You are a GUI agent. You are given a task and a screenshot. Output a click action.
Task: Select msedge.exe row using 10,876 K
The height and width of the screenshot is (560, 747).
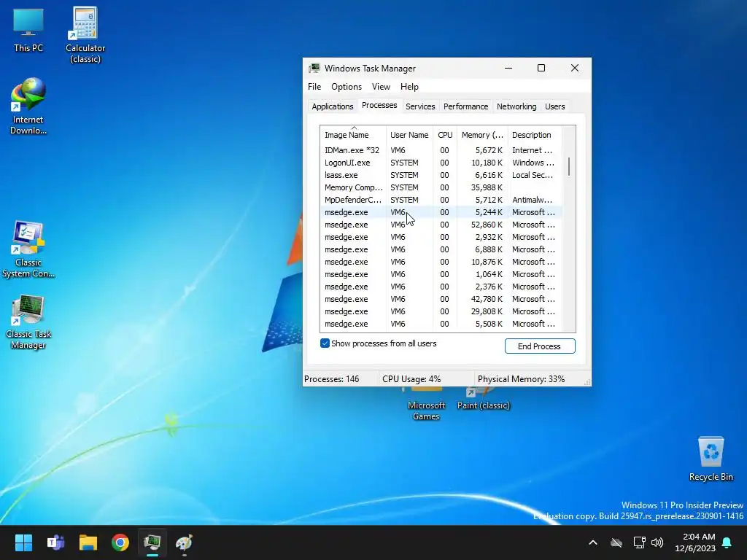(x=441, y=262)
